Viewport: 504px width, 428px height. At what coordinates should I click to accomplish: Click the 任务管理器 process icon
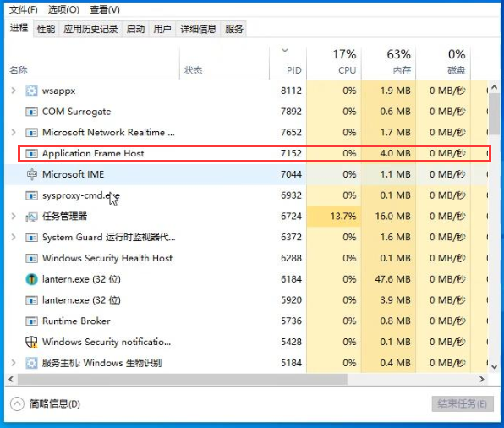click(31, 217)
